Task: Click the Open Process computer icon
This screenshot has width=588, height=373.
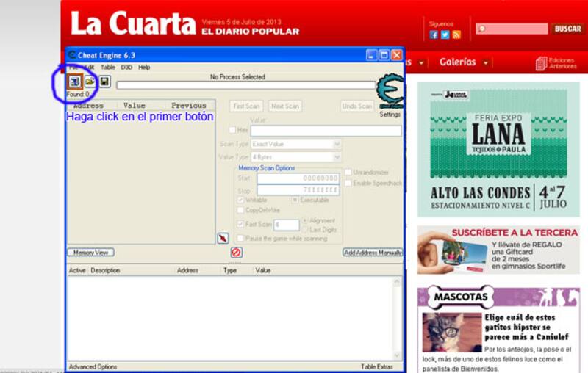Action: 75,82
